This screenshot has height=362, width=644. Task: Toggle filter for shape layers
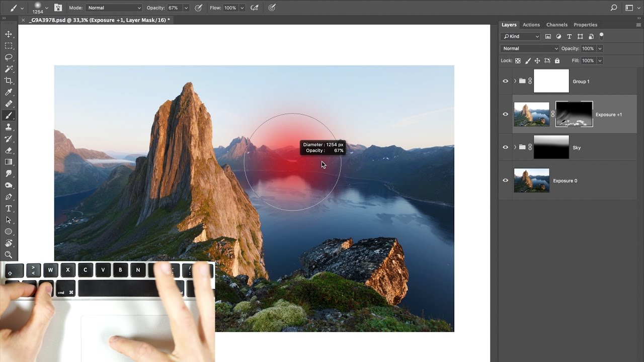click(580, 37)
